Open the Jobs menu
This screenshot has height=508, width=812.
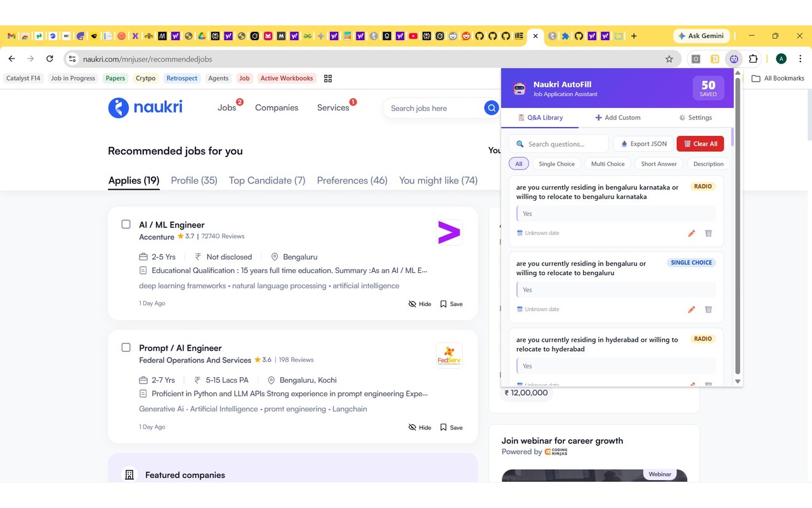227,108
